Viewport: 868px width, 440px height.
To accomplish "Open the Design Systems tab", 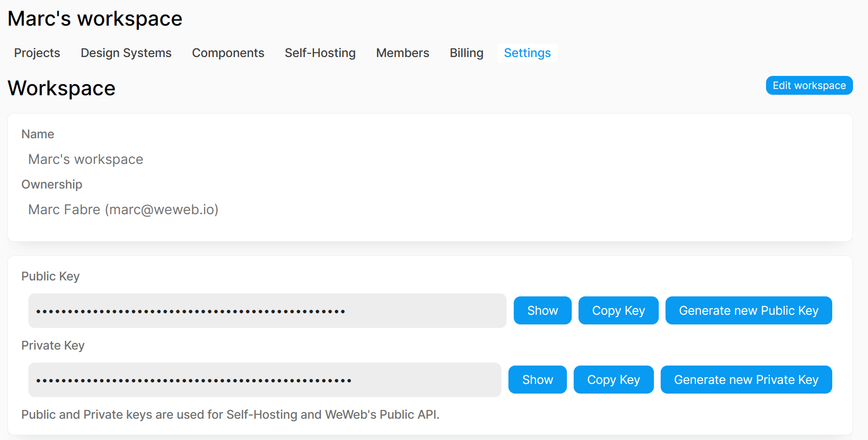I will (126, 53).
